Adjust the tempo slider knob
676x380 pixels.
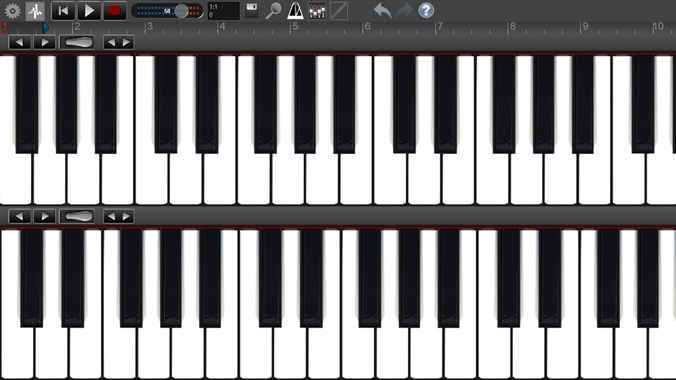[182, 11]
